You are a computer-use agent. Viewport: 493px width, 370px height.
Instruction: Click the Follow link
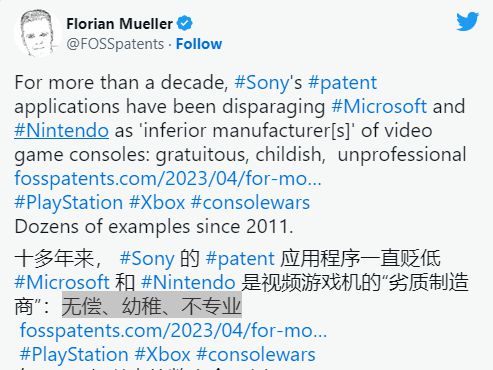(x=199, y=44)
